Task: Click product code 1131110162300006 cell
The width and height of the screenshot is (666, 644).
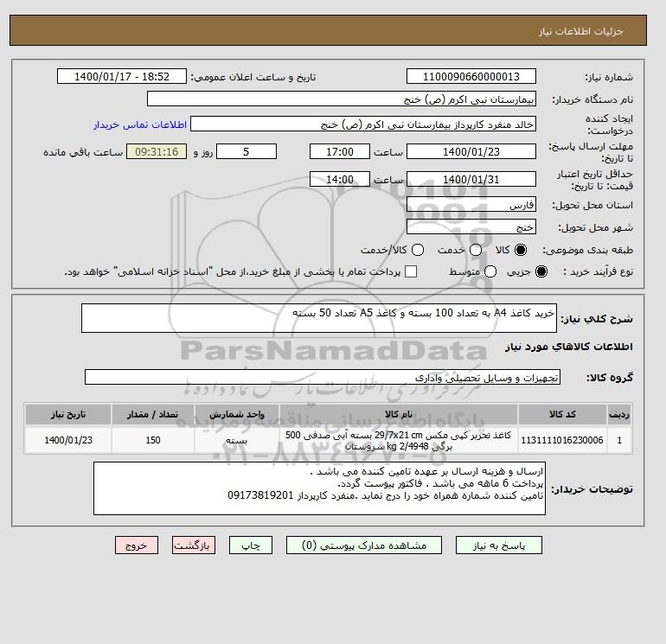Action: pos(562,440)
